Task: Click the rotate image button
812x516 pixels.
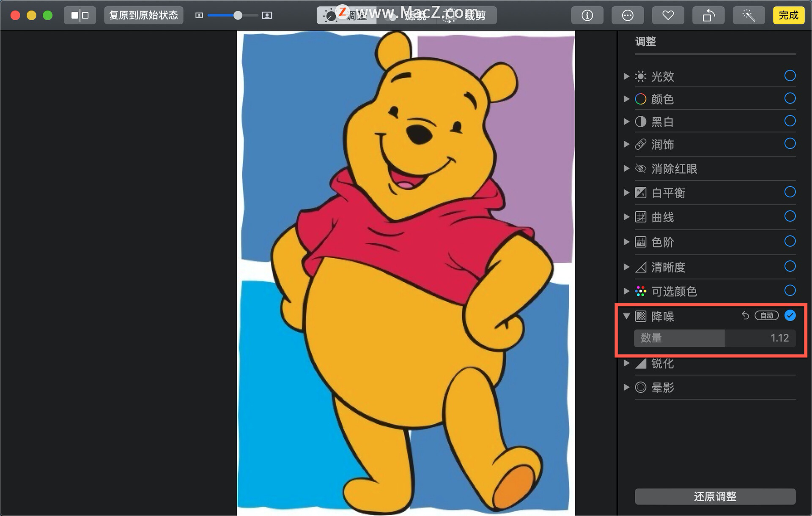Action: (x=708, y=16)
